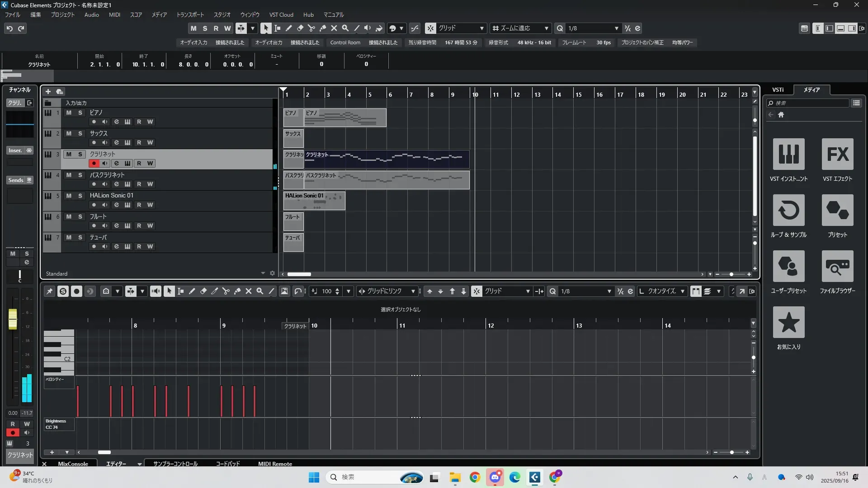The width and height of the screenshot is (868, 488).
Task: Open the VST Effects FX tile
Action: (837, 155)
